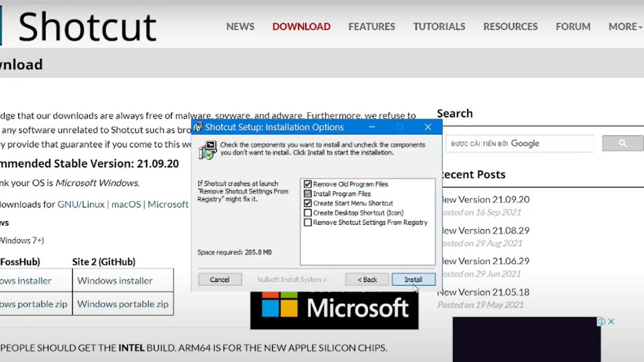Screen dimensions: 644x362
Task: Uncheck Create Start Menu Shortcut
Action: [x=308, y=203]
